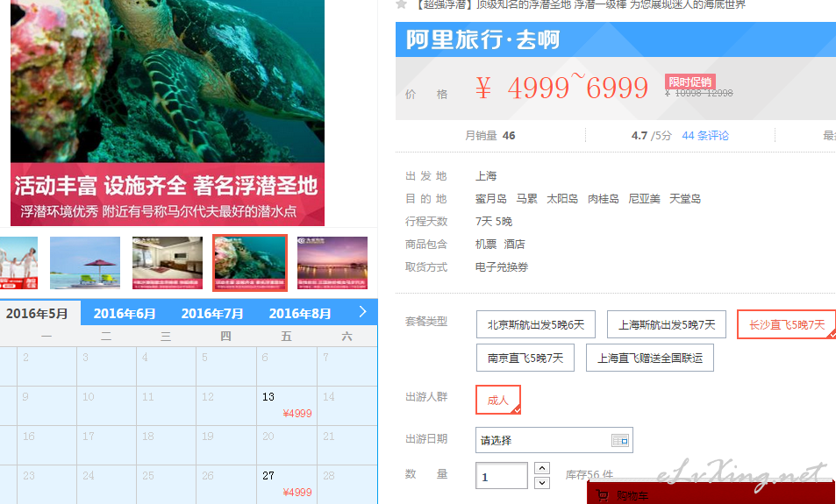Viewport: 836px width, 504px height.
Task: Decrease quantity with down arrow
Action: (542, 483)
